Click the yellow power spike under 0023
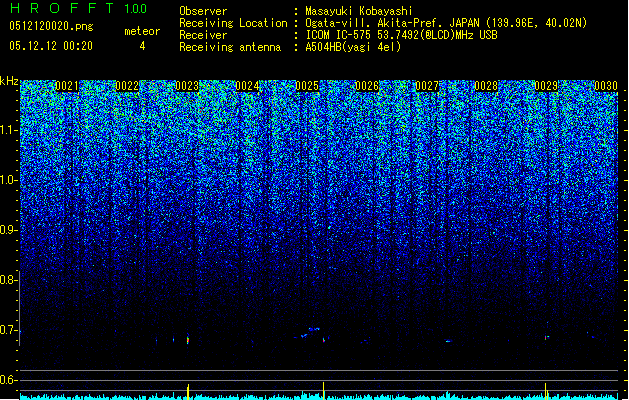 tap(188, 392)
